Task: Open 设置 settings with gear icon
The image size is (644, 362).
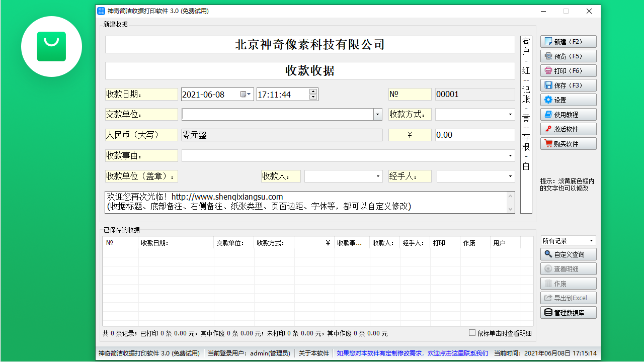Action: point(569,100)
